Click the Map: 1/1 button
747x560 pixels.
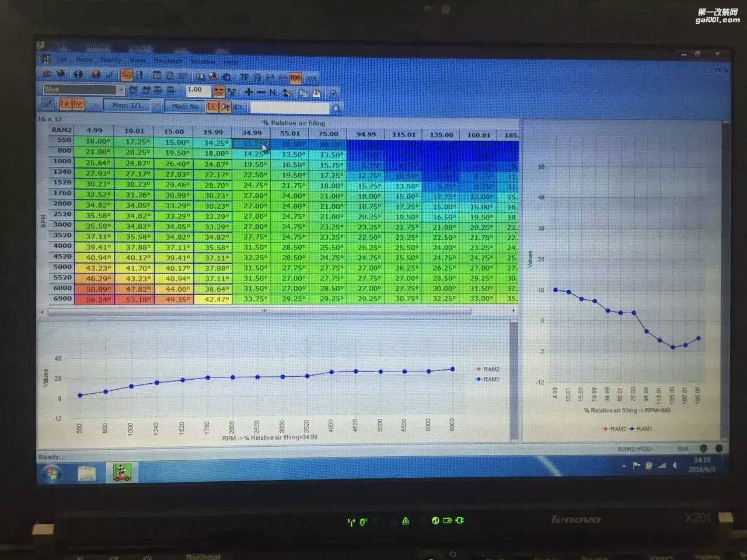tap(127, 106)
